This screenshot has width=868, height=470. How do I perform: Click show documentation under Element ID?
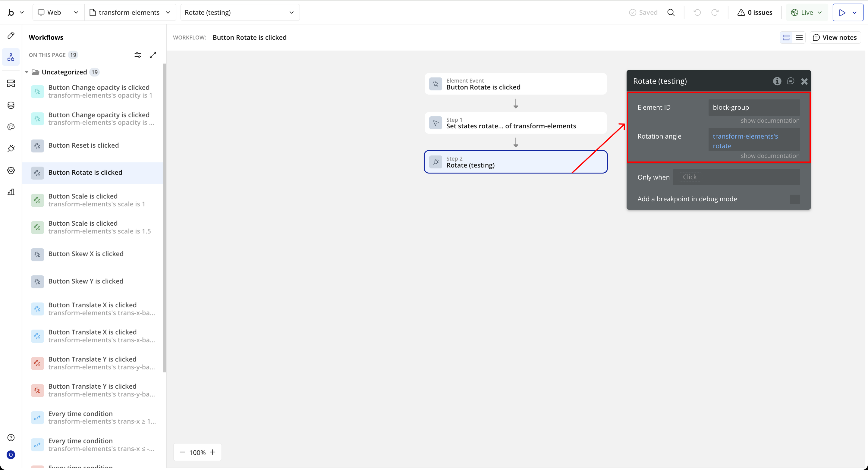770,121
